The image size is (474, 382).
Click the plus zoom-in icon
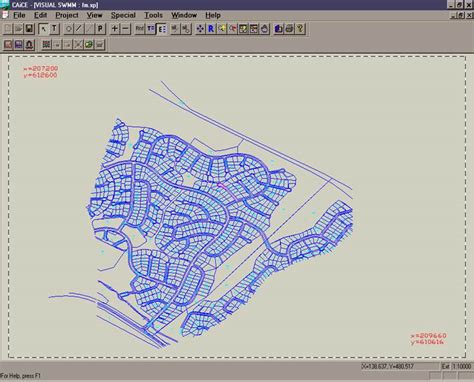[114, 29]
